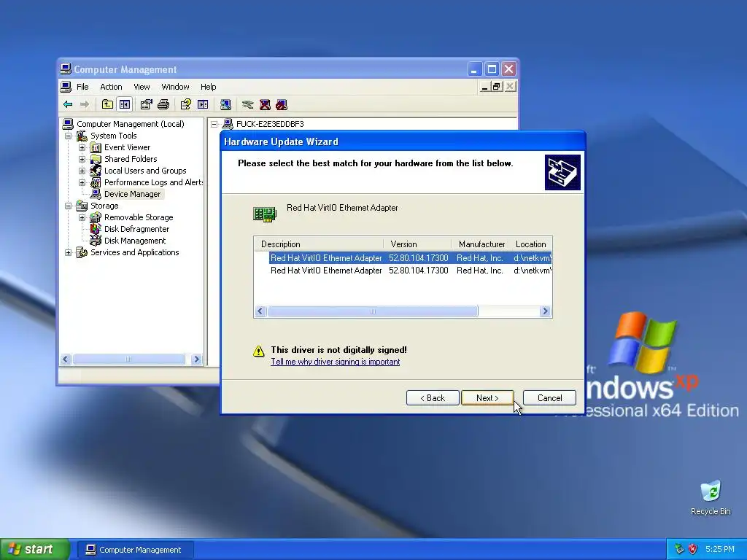Click the network adapter card icon in wizard
Screen dimensions: 747x560
[265, 214]
